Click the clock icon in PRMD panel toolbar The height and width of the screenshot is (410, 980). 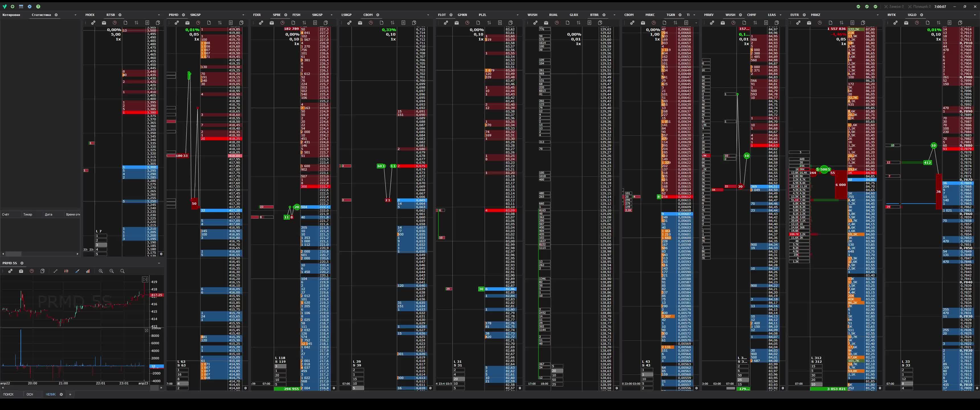click(198, 23)
